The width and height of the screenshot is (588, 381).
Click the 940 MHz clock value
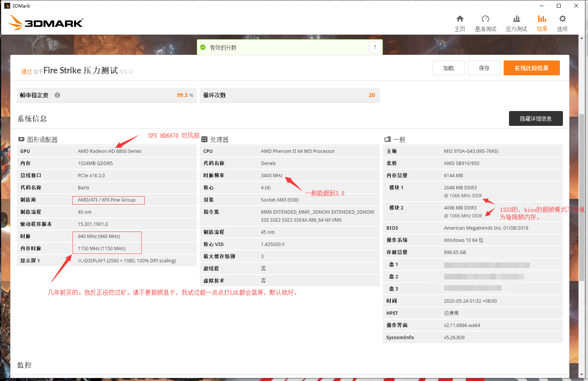(x=99, y=236)
